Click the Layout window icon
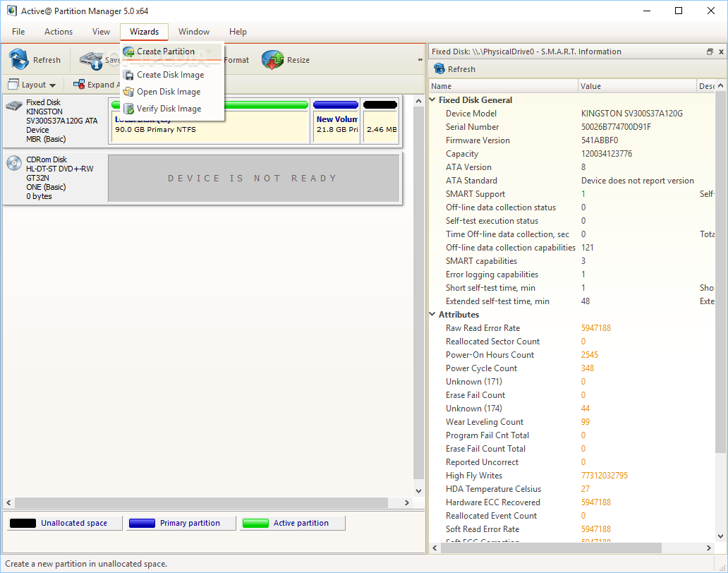The width and height of the screenshot is (728, 573). [13, 84]
